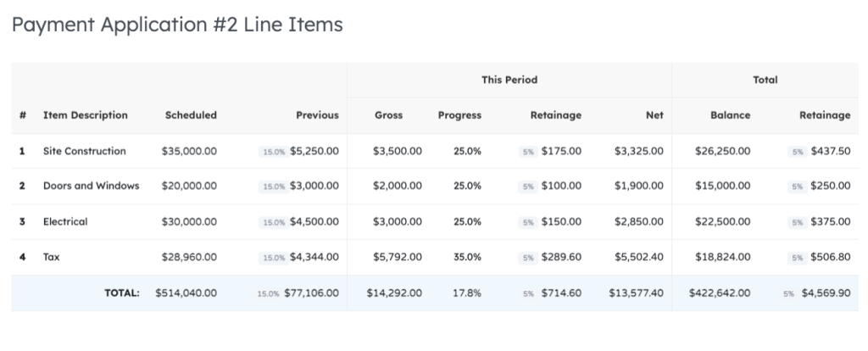Click the total scheduled amount $514,040.00
The width and height of the screenshot is (868, 351).
(186, 292)
